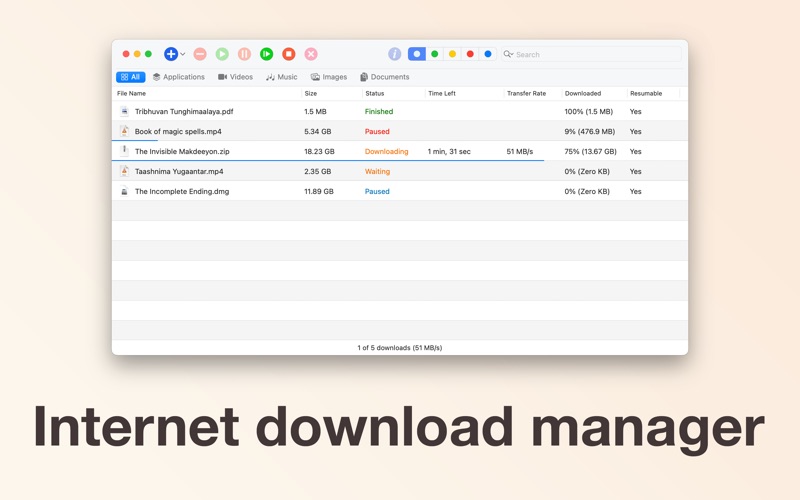Click the 9% (476.9 MB) downloaded value
Screen dimensions: 800x500
[589, 131]
